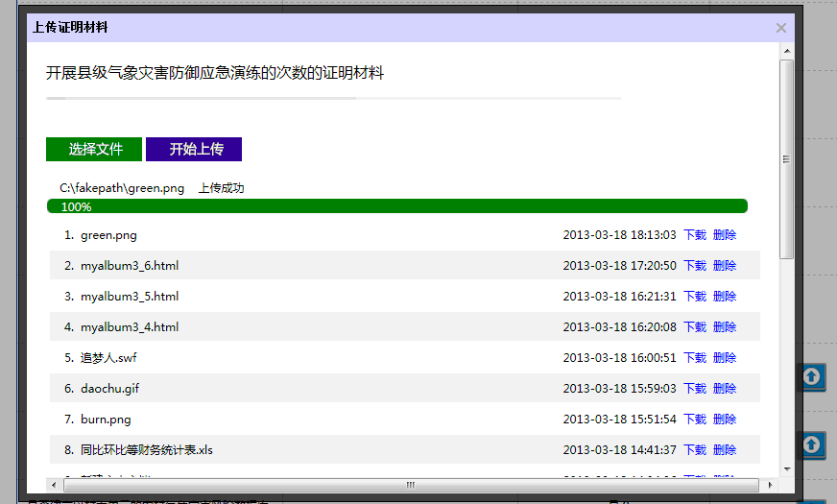837x504 pixels.
Task: Download myalbum3_4.html file
Action: coord(695,326)
